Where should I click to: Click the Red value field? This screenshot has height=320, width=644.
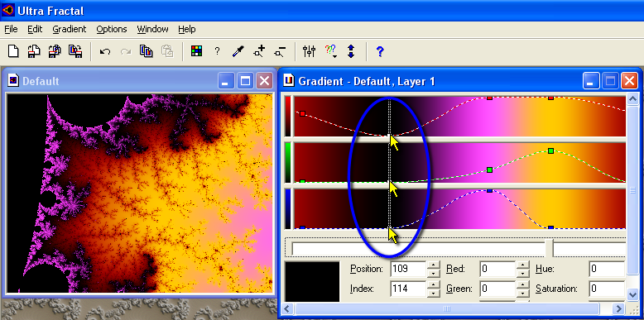pyautogui.click(x=497, y=269)
